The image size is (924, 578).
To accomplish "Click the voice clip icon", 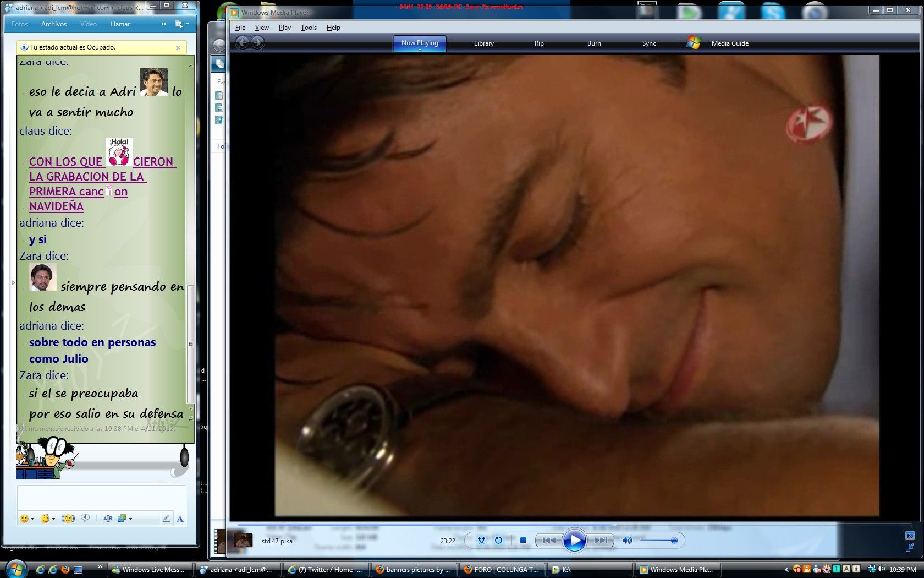I will click(85, 519).
